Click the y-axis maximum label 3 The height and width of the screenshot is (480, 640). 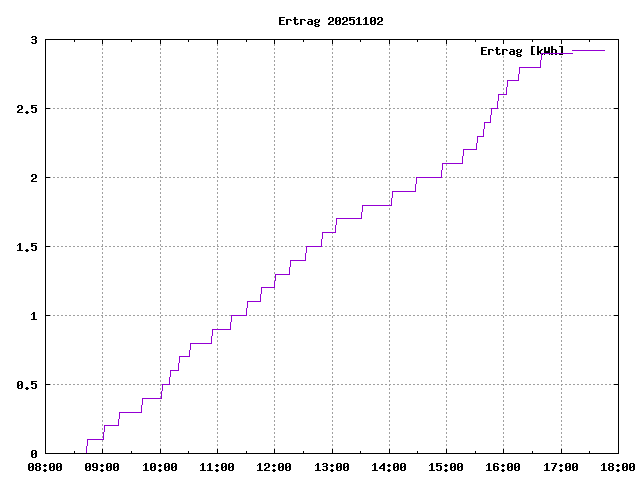[x=33, y=40]
